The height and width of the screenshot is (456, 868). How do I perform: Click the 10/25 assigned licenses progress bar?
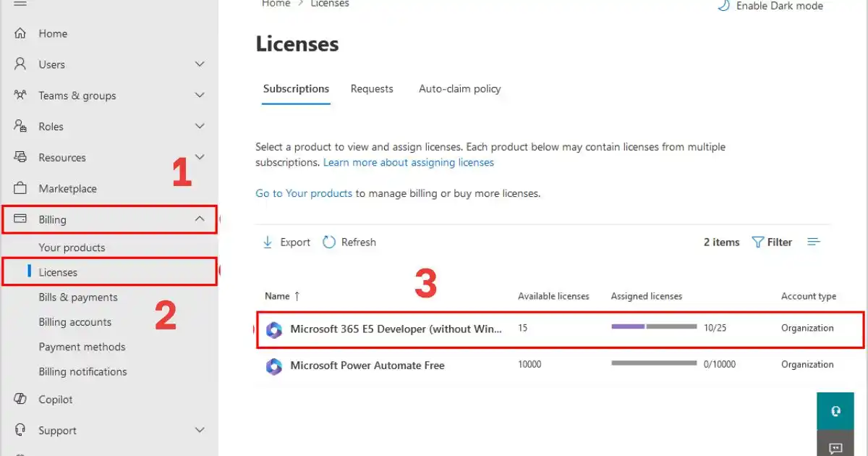pos(654,326)
